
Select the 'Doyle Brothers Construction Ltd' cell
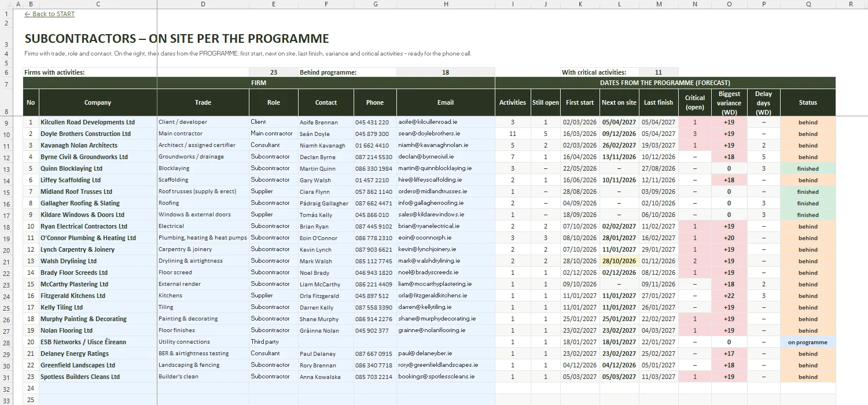coord(98,134)
